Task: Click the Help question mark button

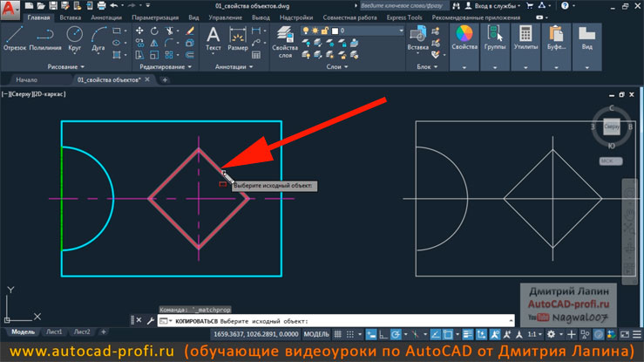Action: 566,6
